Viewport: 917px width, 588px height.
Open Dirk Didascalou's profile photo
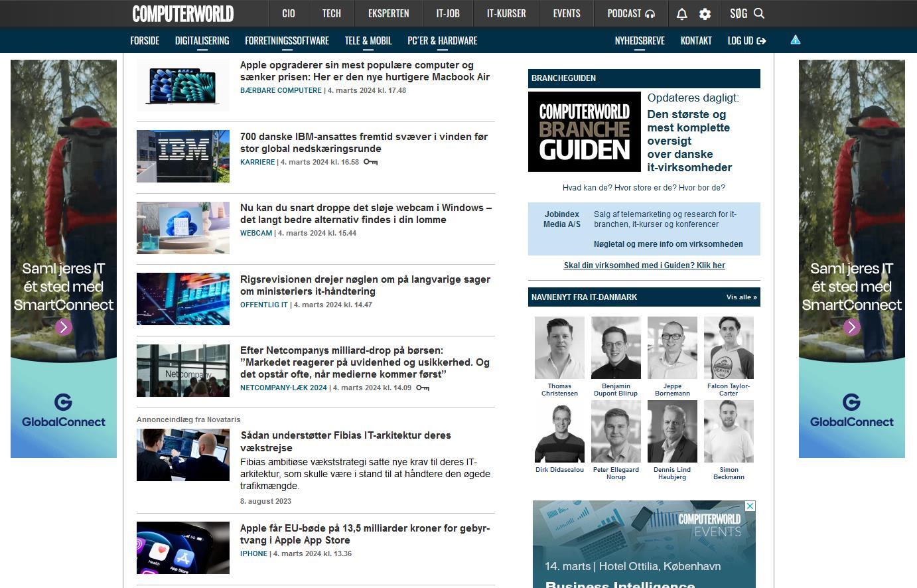[560, 431]
